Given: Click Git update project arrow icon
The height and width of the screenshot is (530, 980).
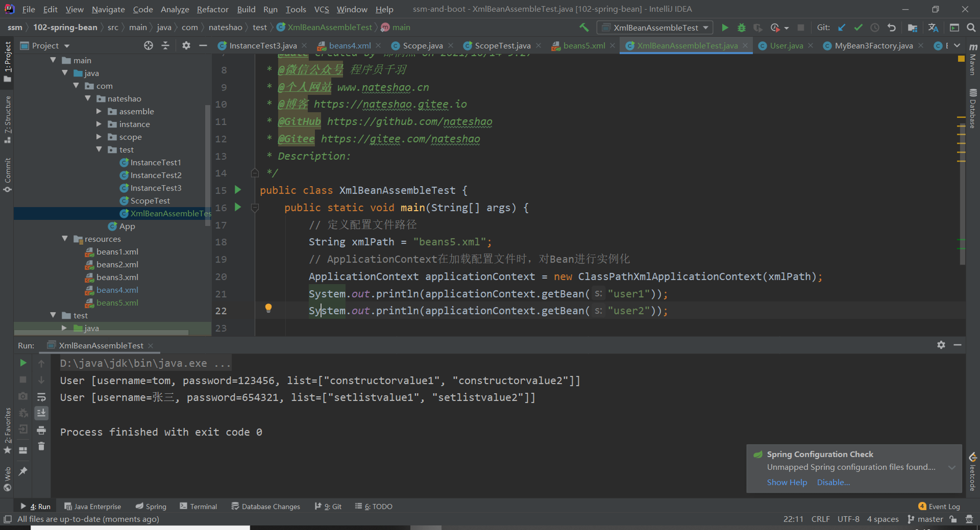Looking at the screenshot, I should pos(842,27).
